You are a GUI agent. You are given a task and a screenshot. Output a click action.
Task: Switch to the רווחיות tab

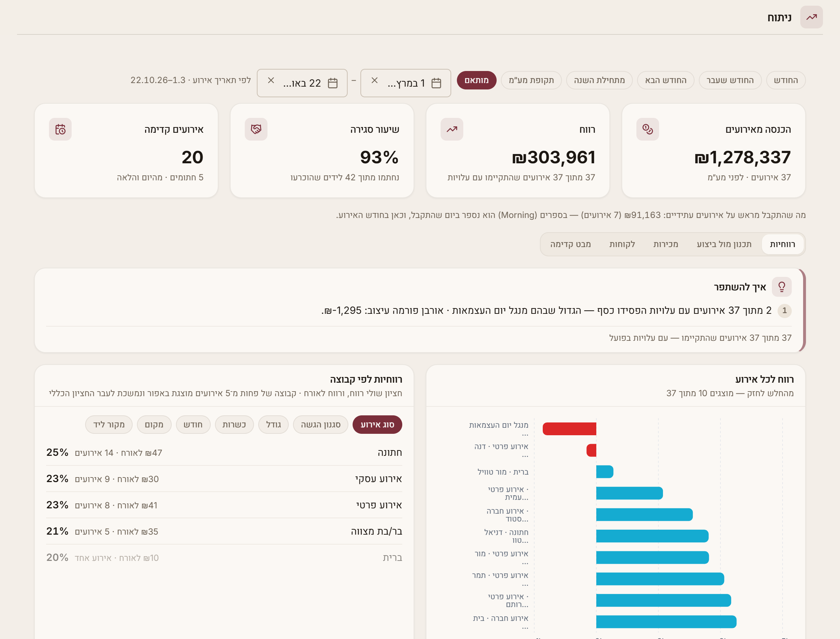[782, 244]
